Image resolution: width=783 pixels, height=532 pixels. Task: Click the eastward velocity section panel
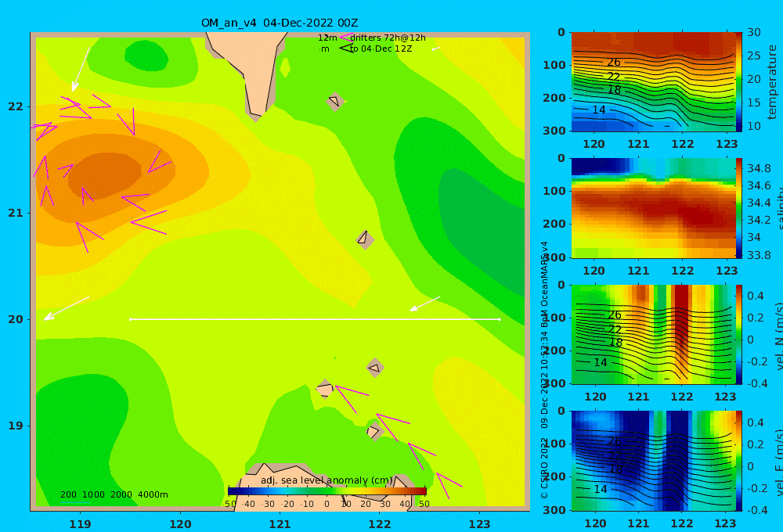pos(653,461)
